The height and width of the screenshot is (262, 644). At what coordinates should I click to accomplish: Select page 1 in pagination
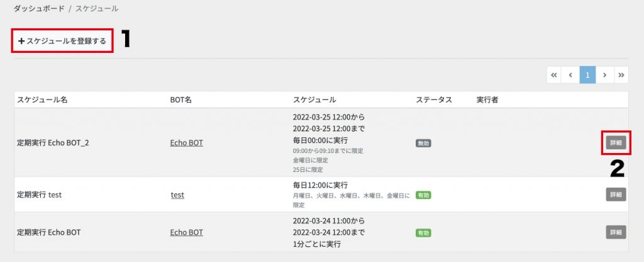pos(588,76)
